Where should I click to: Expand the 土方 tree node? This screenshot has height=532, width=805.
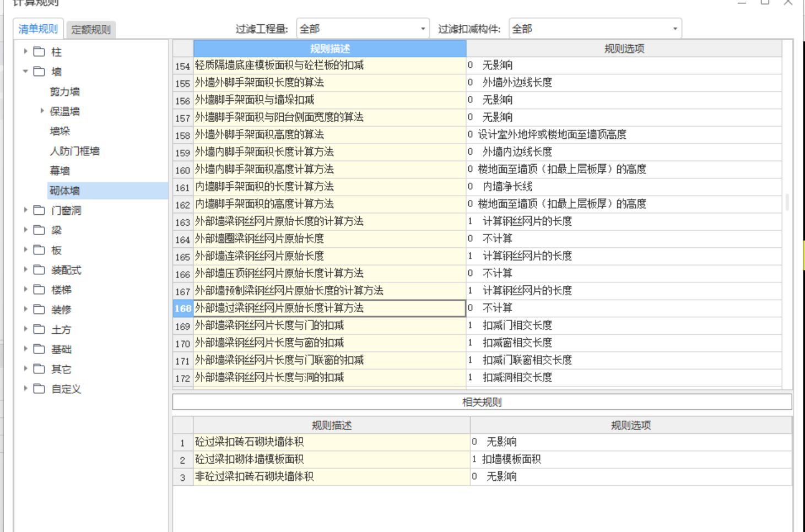tap(25, 329)
